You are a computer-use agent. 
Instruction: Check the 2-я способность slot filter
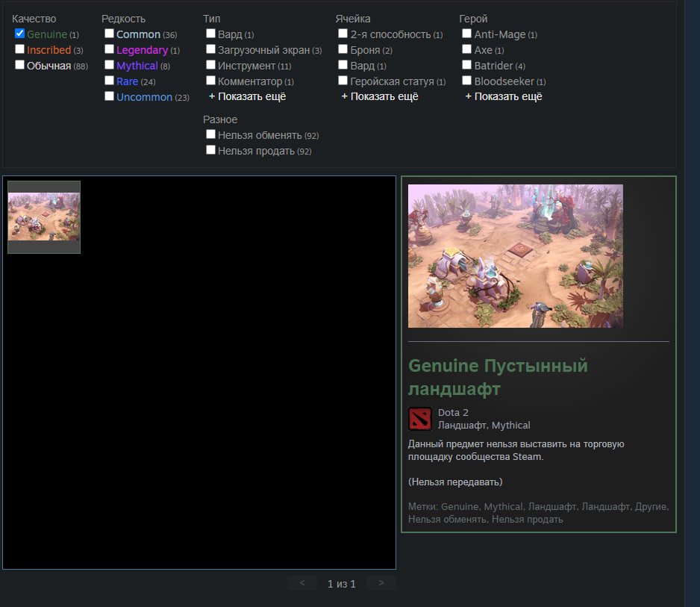pyautogui.click(x=343, y=34)
